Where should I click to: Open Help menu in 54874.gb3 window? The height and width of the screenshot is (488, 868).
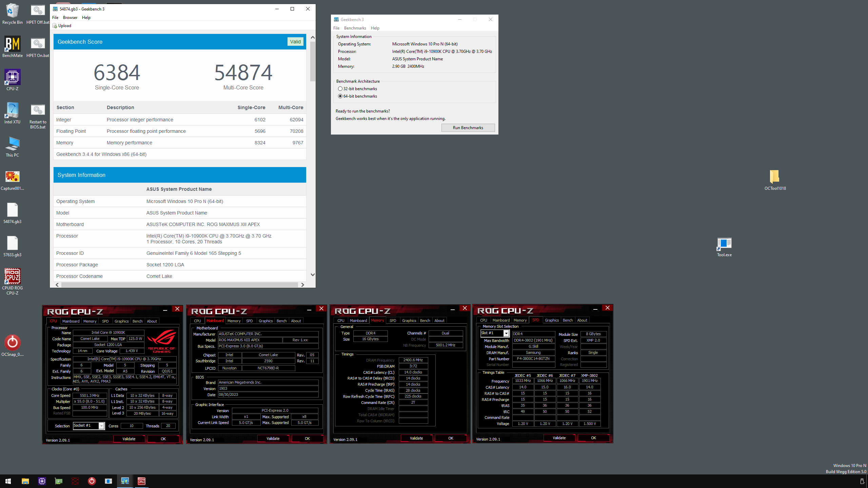[x=86, y=18]
